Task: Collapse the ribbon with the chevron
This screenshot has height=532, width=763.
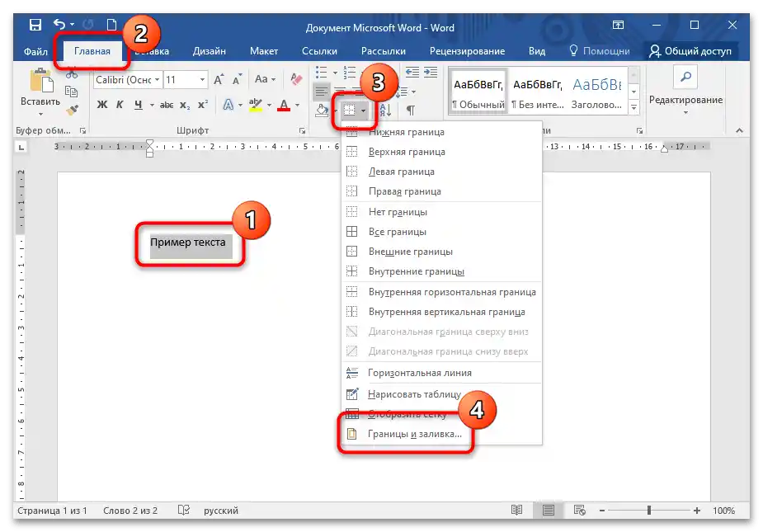Action: coord(739,130)
